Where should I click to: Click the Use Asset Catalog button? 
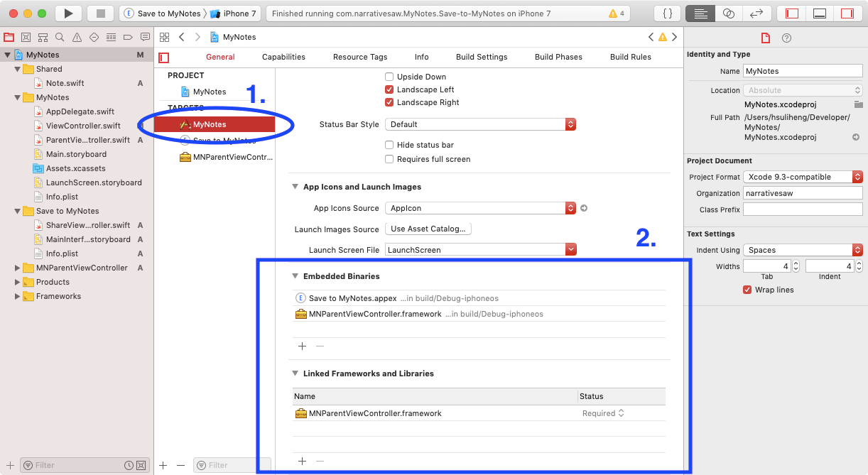point(428,229)
